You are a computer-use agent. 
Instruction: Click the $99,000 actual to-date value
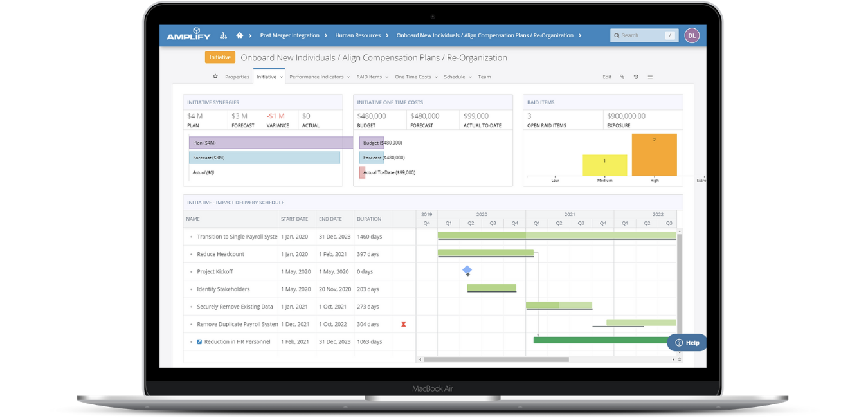[x=476, y=116]
